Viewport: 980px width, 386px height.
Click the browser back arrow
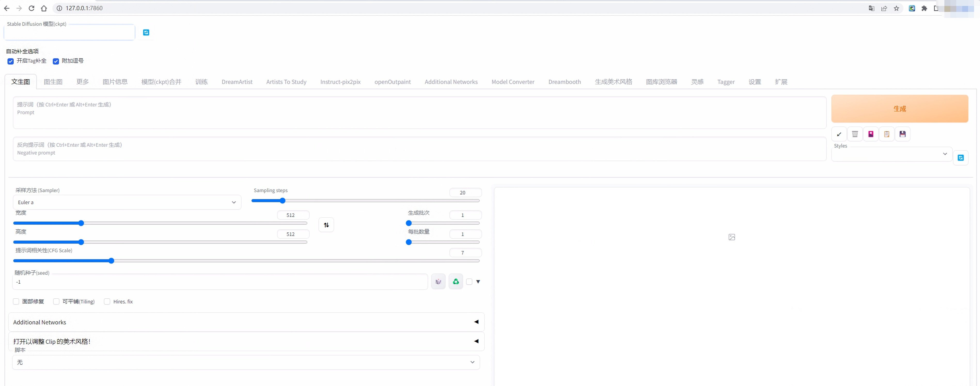coord(7,8)
